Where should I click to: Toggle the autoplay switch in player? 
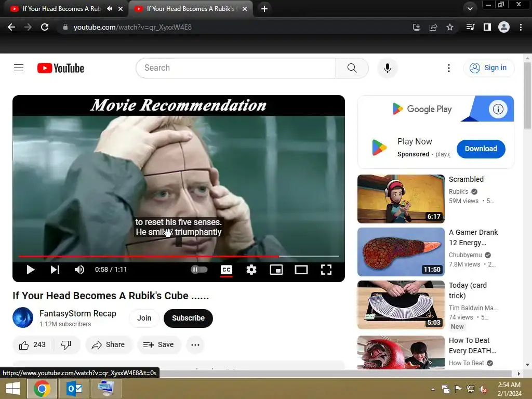tap(199, 270)
